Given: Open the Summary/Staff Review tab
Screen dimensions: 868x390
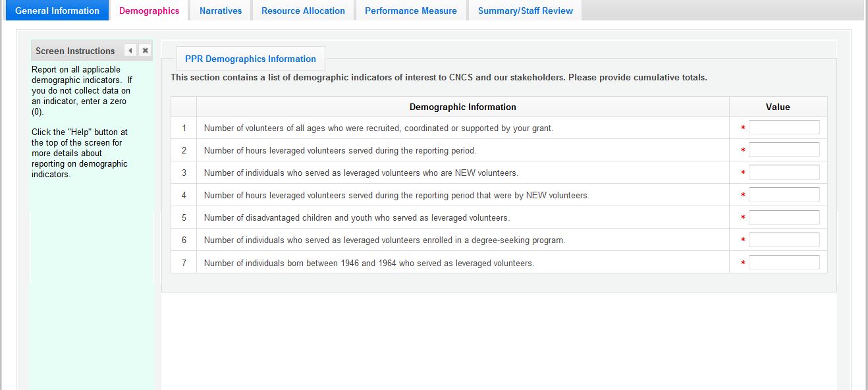Looking at the screenshot, I should click(x=525, y=11).
